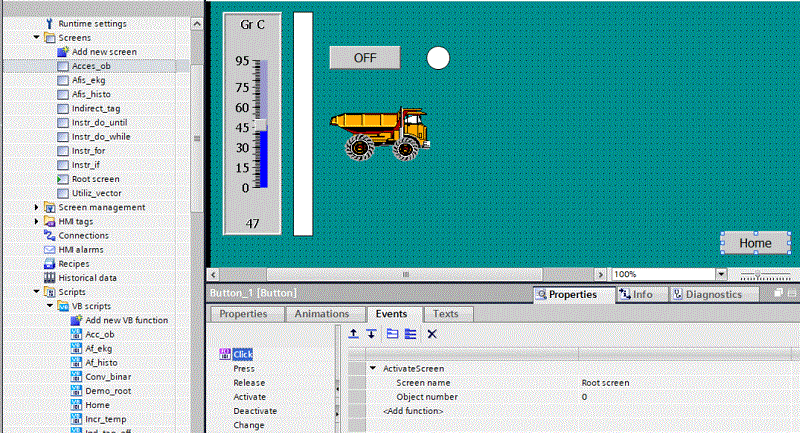Click the Home button on canvas
800x433 pixels.
tap(755, 243)
